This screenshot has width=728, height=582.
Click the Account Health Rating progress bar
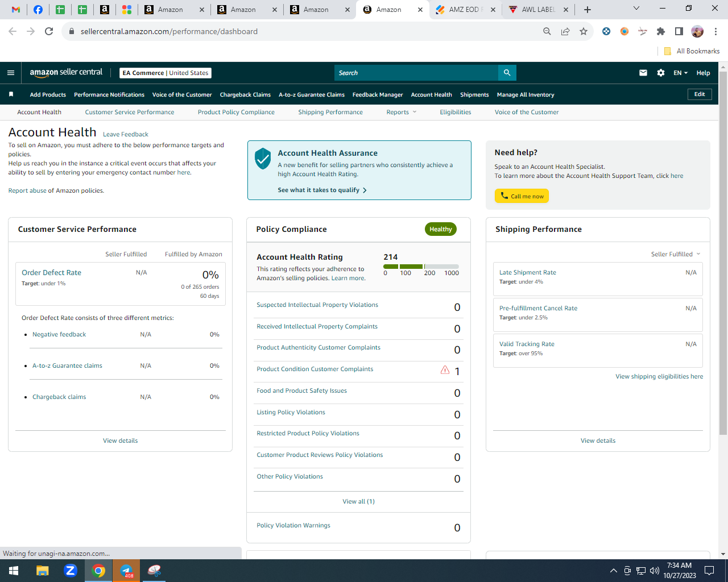click(421, 266)
